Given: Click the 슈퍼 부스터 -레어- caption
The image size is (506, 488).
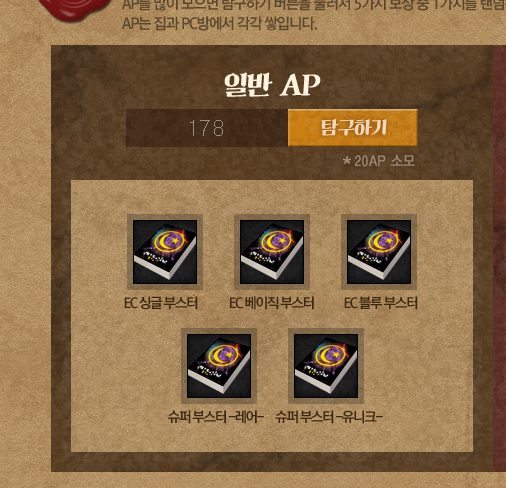Looking at the screenshot, I should (x=216, y=417).
